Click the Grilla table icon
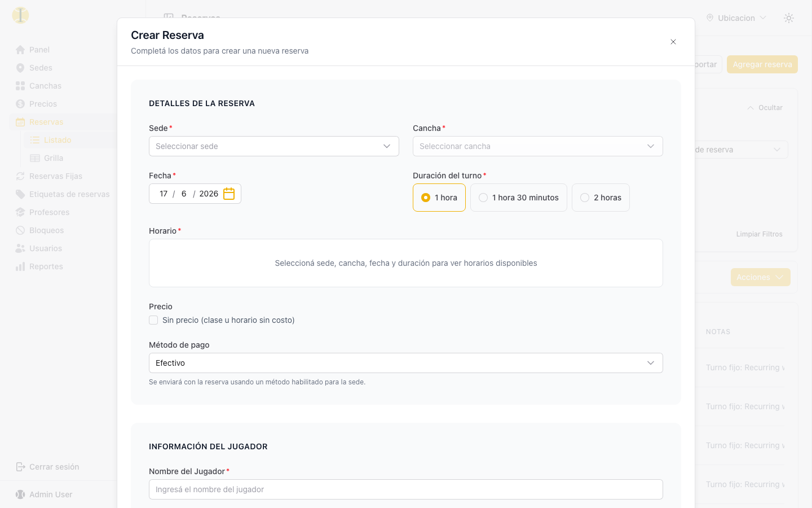The width and height of the screenshot is (812, 508). pyautogui.click(x=35, y=158)
